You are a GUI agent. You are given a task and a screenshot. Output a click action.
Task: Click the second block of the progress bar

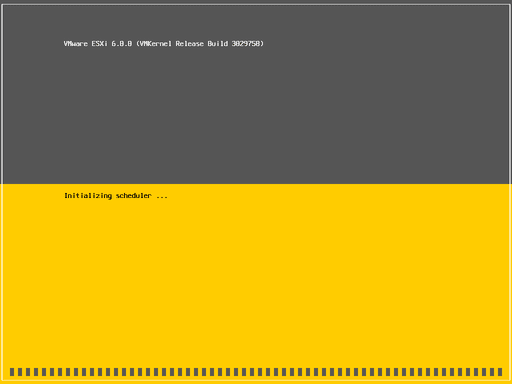tap(20, 372)
